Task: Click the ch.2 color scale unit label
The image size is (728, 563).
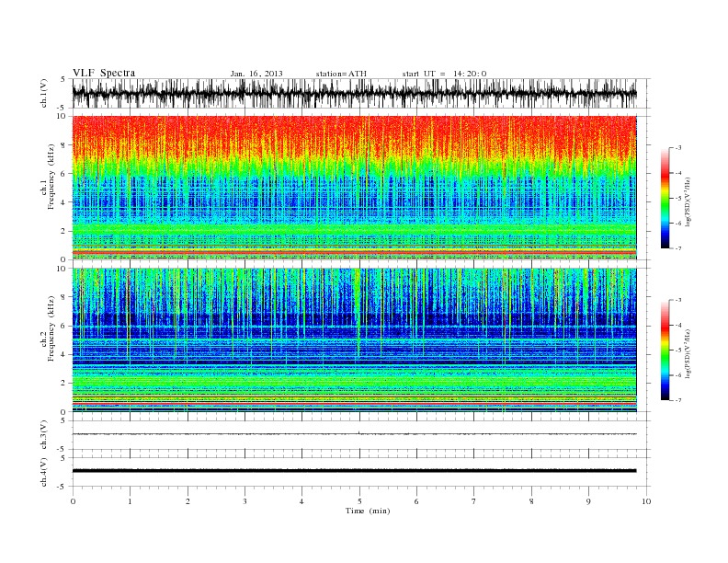Action: click(x=688, y=353)
